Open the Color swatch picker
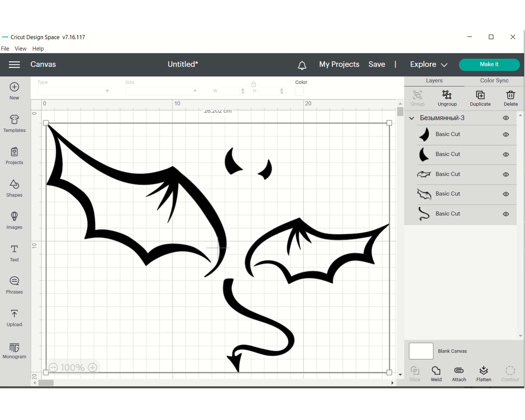Image resolution: width=525 pixels, height=420 pixels. pos(299,91)
